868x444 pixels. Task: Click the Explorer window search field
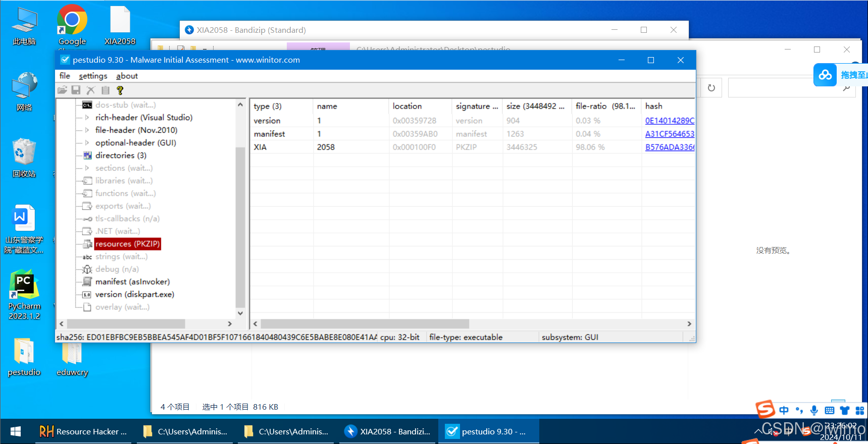click(791, 88)
